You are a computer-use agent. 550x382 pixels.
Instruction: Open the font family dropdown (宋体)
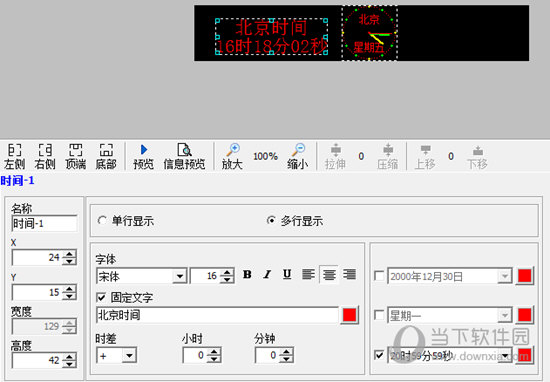(180, 276)
